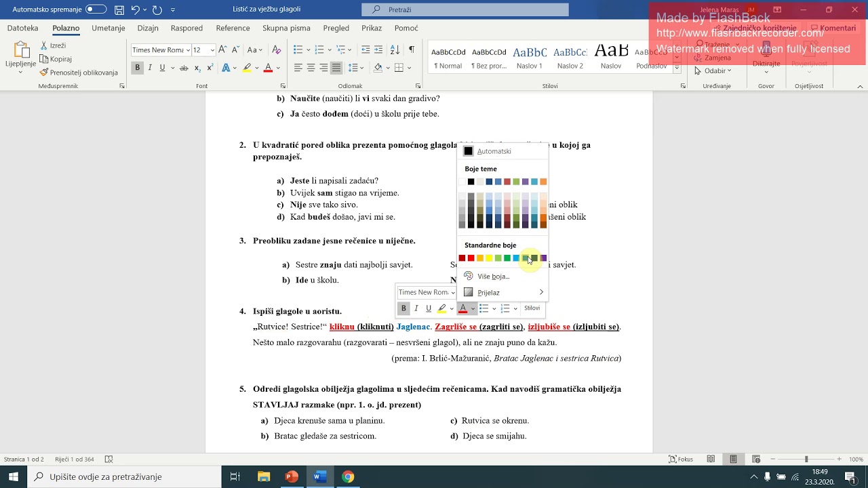Screen dimensions: 868x488
Task: Toggle Italic in the ribbon Font group
Action: pos(150,68)
